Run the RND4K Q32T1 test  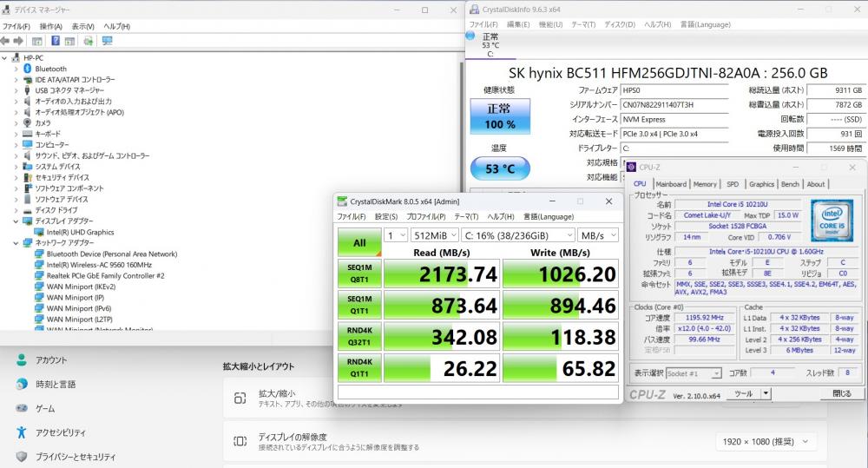[359, 336]
